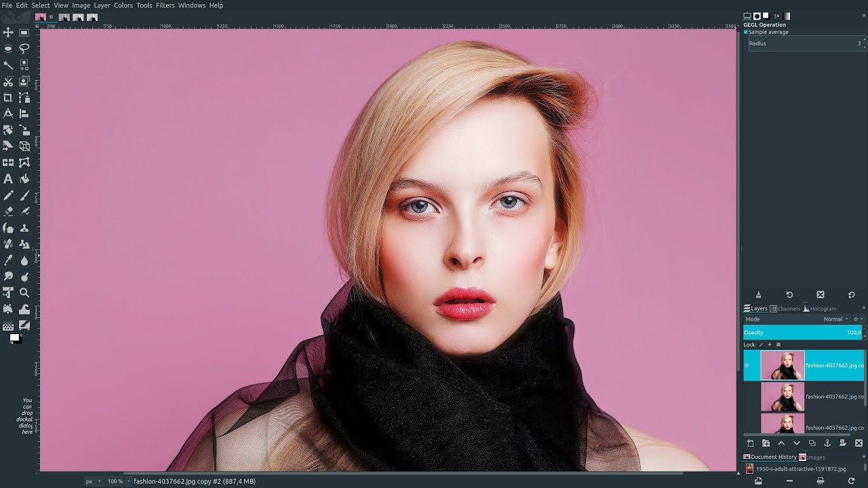Open the Windows menu
This screenshot has width=868, height=488.
(x=192, y=5)
